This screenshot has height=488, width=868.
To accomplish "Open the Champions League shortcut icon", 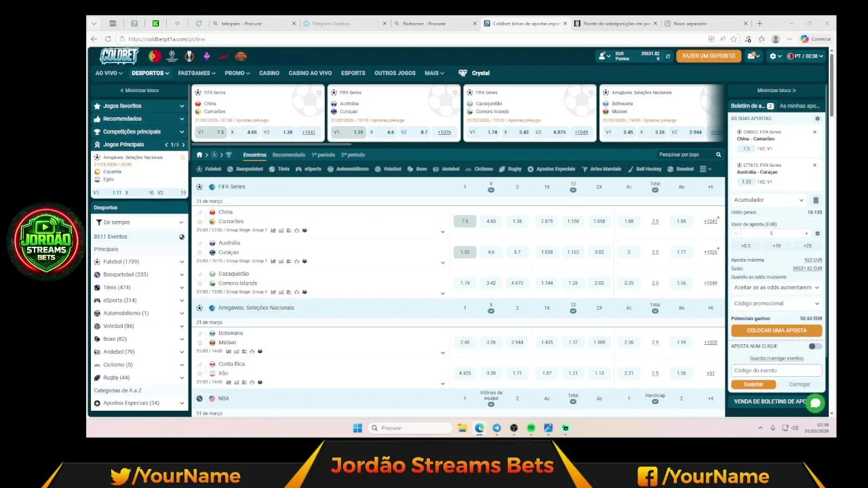I will tap(172, 56).
